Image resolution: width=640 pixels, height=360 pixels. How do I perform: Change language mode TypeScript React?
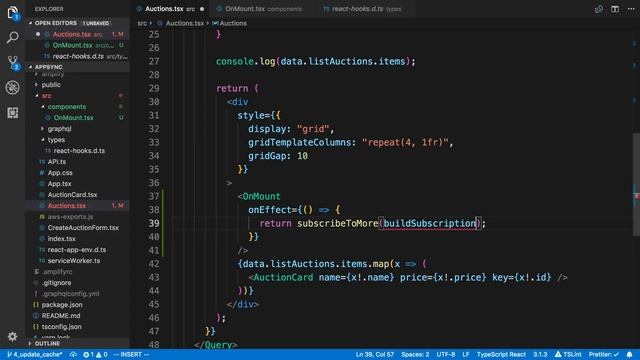coord(501,354)
